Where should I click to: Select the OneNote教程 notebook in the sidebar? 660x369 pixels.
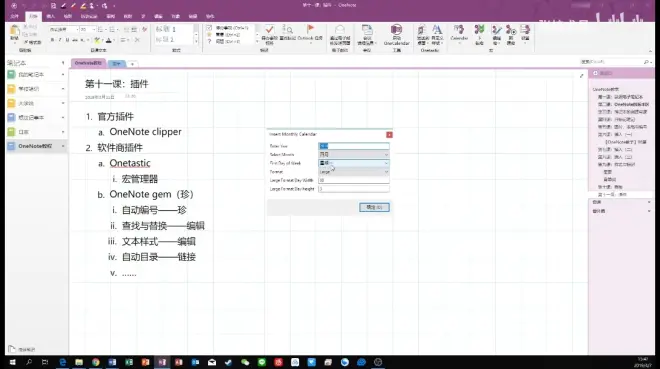point(36,146)
